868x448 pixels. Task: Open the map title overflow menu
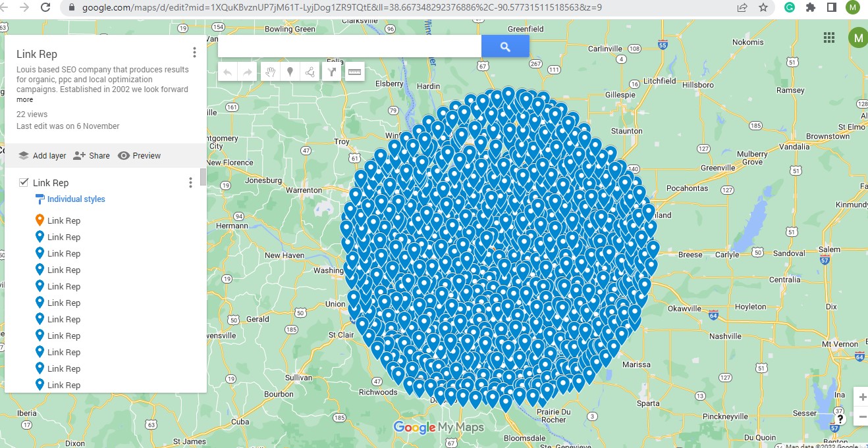tap(194, 52)
